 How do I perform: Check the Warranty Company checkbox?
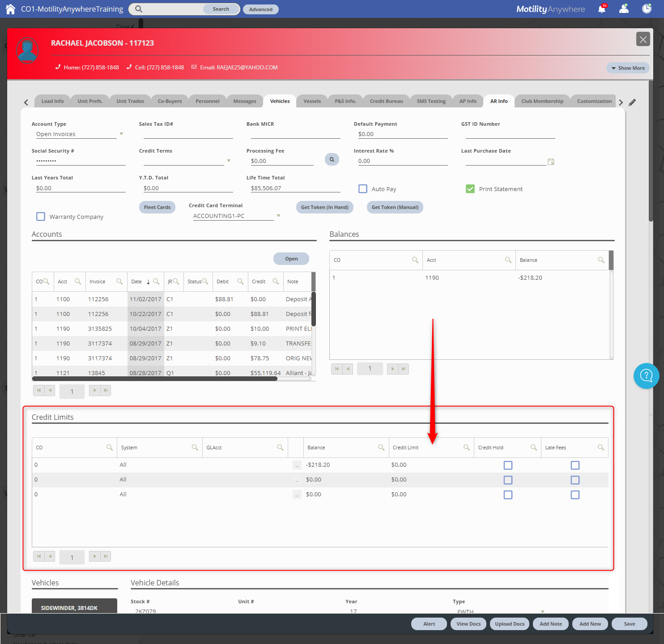(x=41, y=216)
